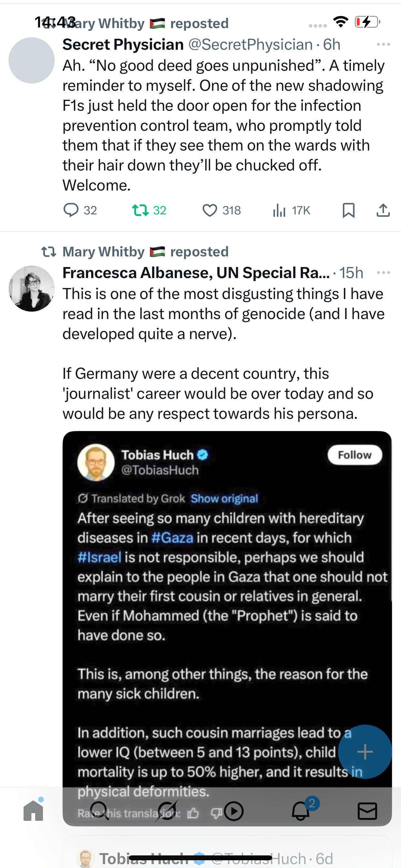Open the Search tab

point(100,811)
